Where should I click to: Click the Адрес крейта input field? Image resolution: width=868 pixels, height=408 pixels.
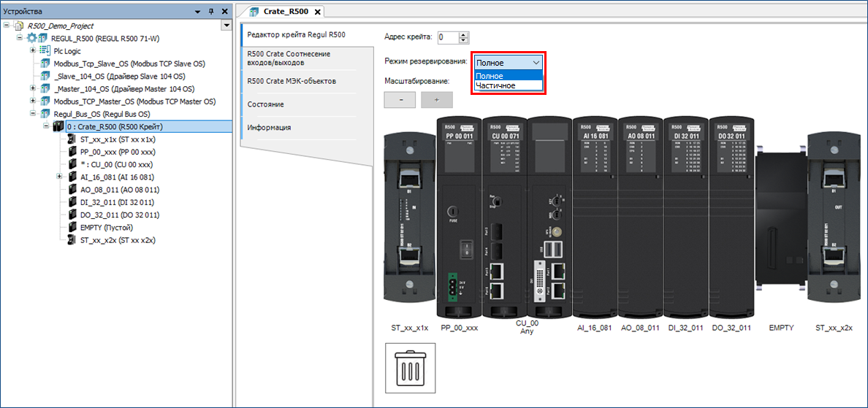point(447,37)
